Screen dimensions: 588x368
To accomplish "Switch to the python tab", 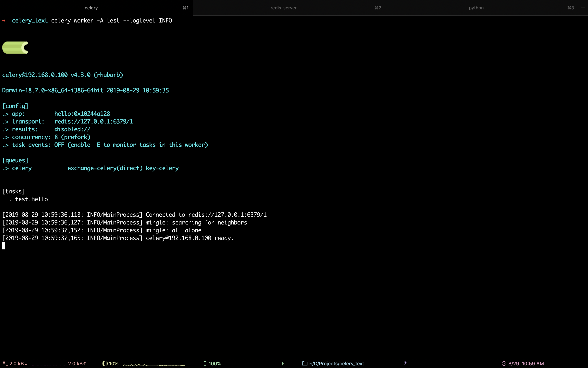I will pyautogui.click(x=476, y=8).
